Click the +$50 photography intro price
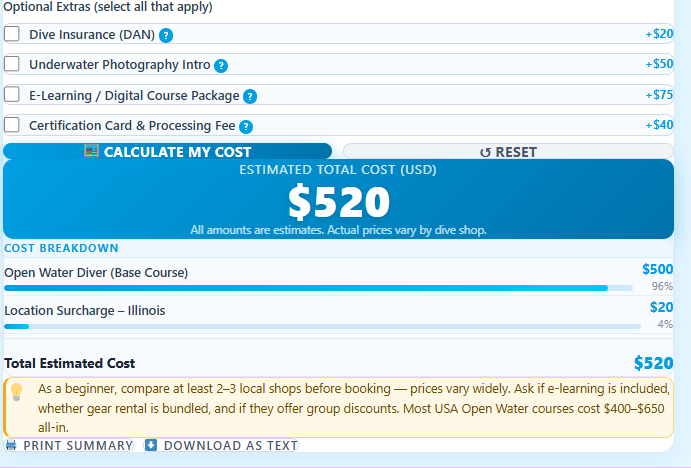691x468 pixels. coord(659,64)
